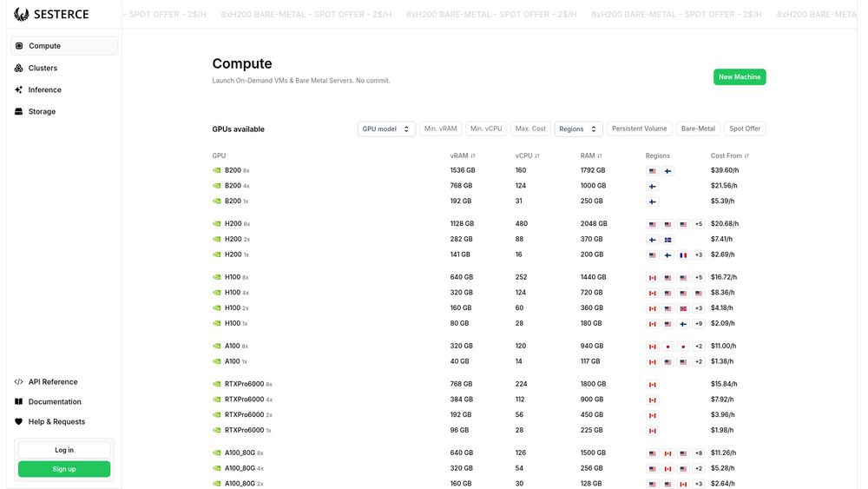Open the Min. vCPU filter
Screen dimensions: 868x489
pos(486,129)
